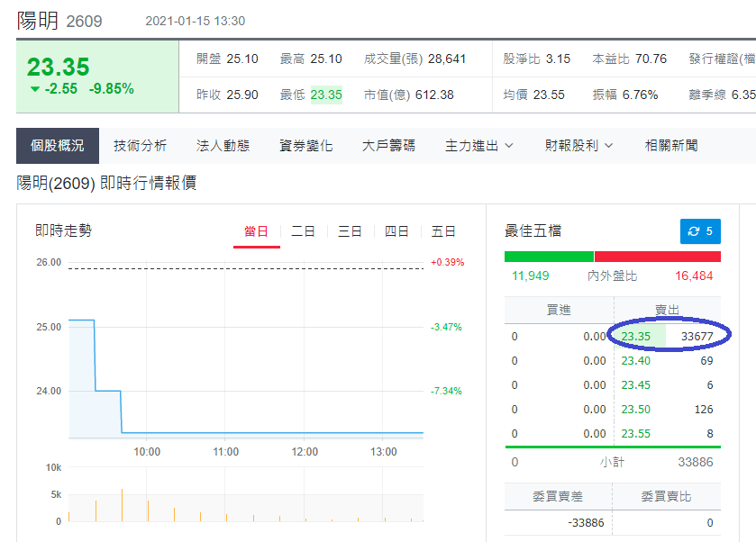Expand the 財報股利 dropdown menu
Image resolution: width=756 pixels, height=542 pixels.
pos(578,146)
